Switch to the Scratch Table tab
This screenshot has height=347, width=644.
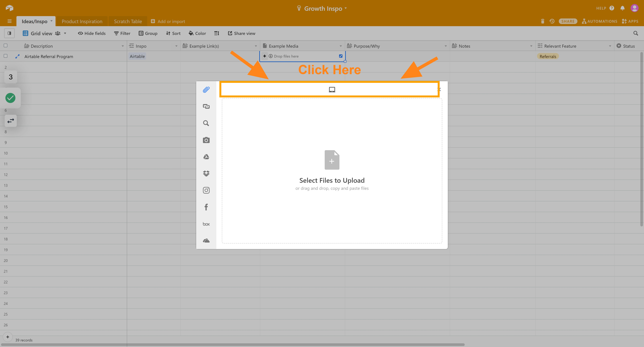point(128,21)
